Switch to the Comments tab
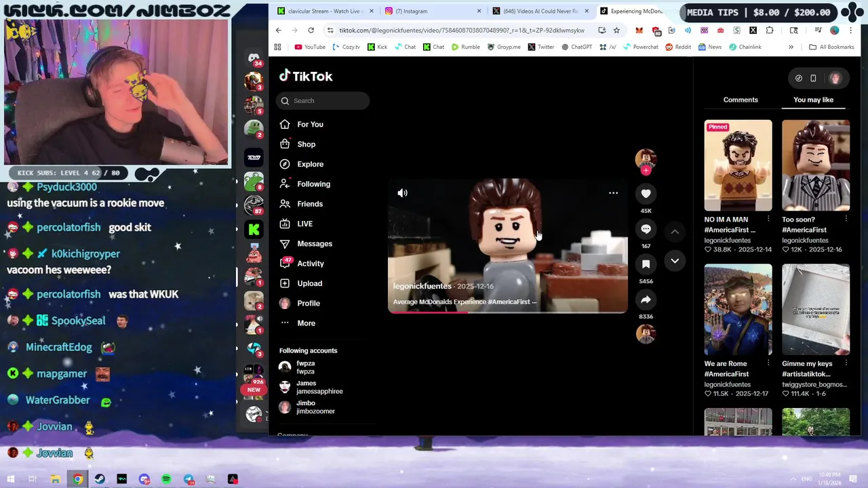Viewport: 868px width, 488px height. [x=741, y=100]
